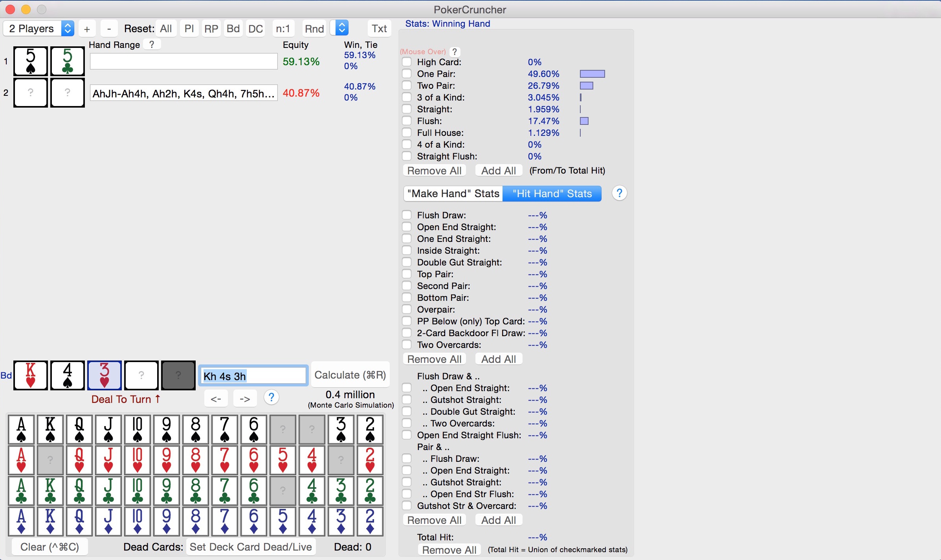Click Remove All next to Total Hit
The width and height of the screenshot is (941, 560).
pos(449,550)
